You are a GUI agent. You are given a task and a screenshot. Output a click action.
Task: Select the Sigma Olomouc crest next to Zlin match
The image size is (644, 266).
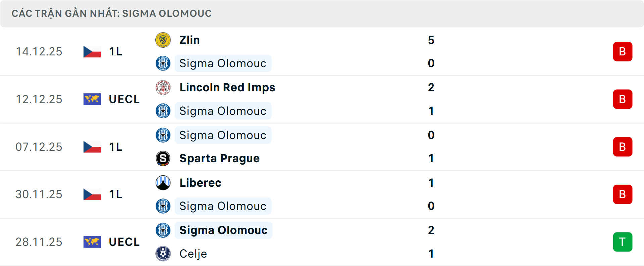click(163, 63)
